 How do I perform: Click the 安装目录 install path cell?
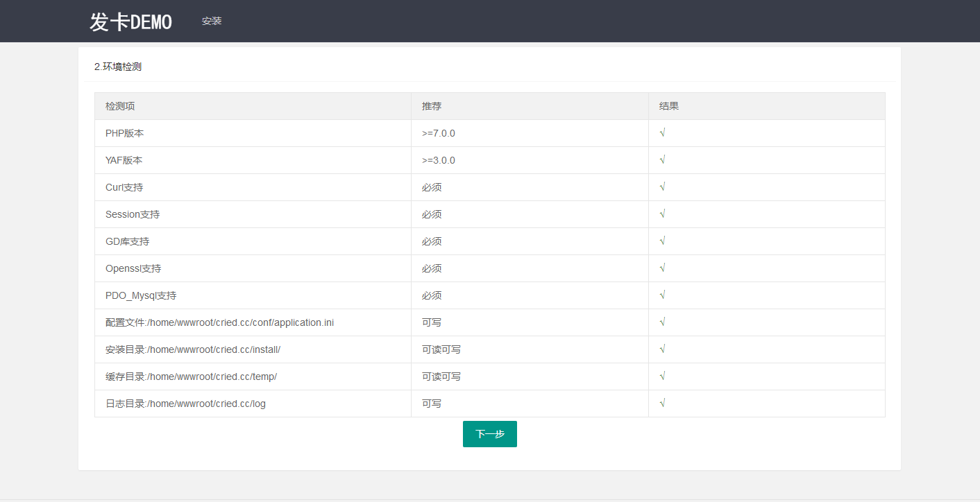click(x=253, y=349)
